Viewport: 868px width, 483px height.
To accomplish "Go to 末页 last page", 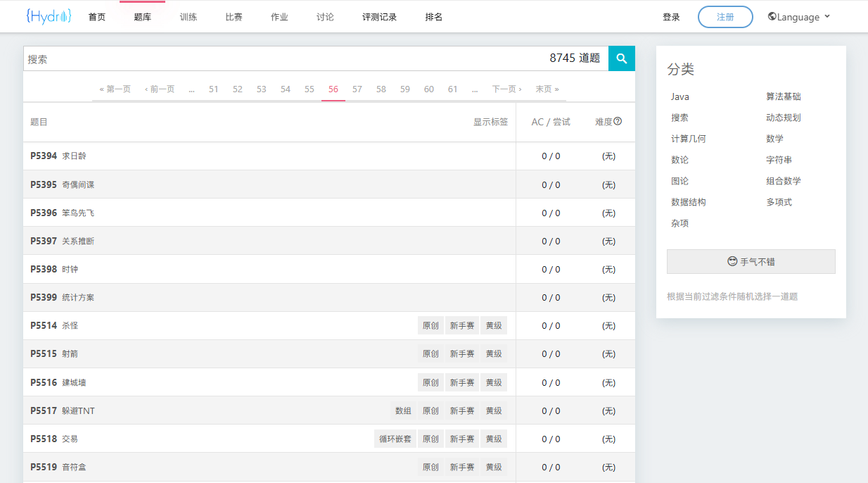I will (x=547, y=89).
